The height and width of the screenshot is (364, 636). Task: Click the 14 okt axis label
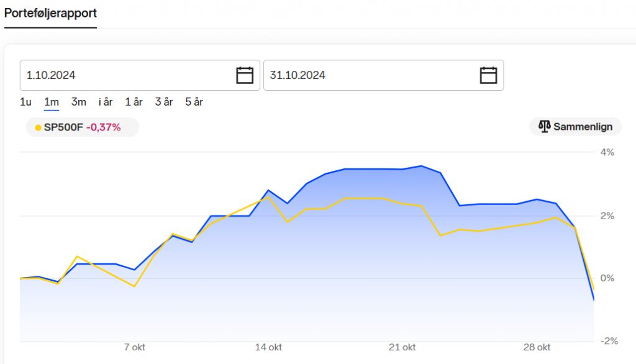pyautogui.click(x=268, y=347)
